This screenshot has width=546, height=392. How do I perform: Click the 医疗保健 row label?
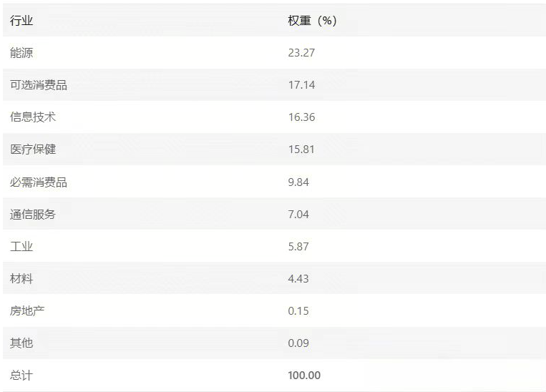[x=33, y=150]
